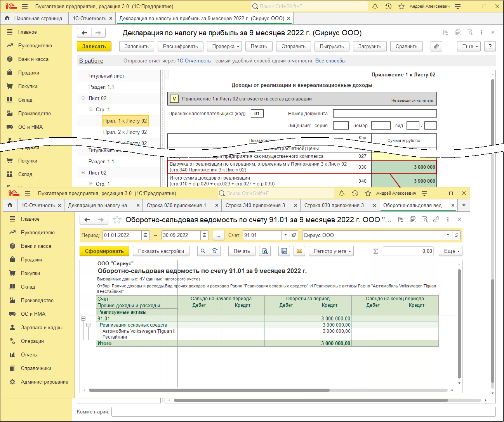The image size is (504, 422).
Task: Click the Номер документа input field
Action: coord(385,113)
